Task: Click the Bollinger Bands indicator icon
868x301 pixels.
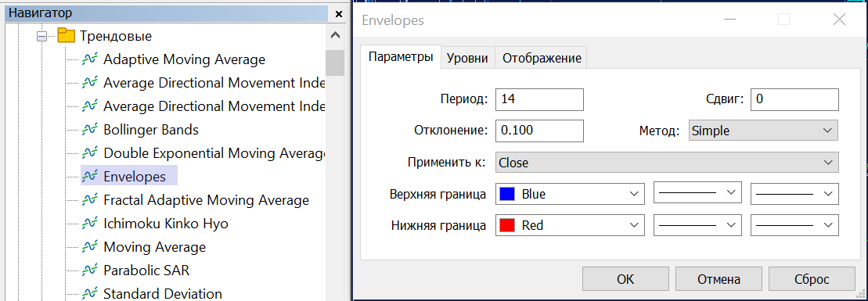Action: [90, 130]
